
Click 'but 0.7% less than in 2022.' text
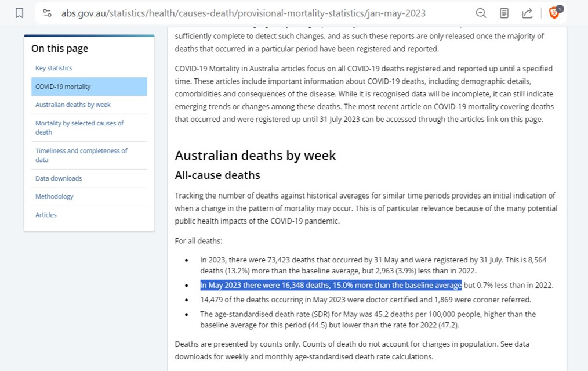coord(509,286)
